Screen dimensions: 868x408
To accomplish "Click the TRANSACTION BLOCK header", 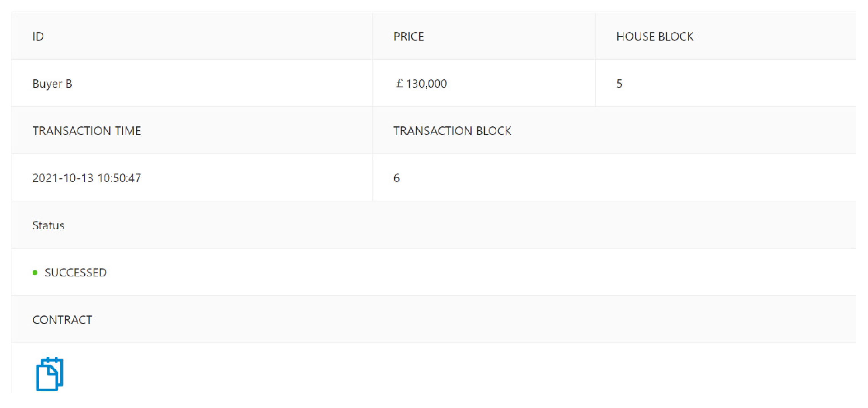I will 452,131.
